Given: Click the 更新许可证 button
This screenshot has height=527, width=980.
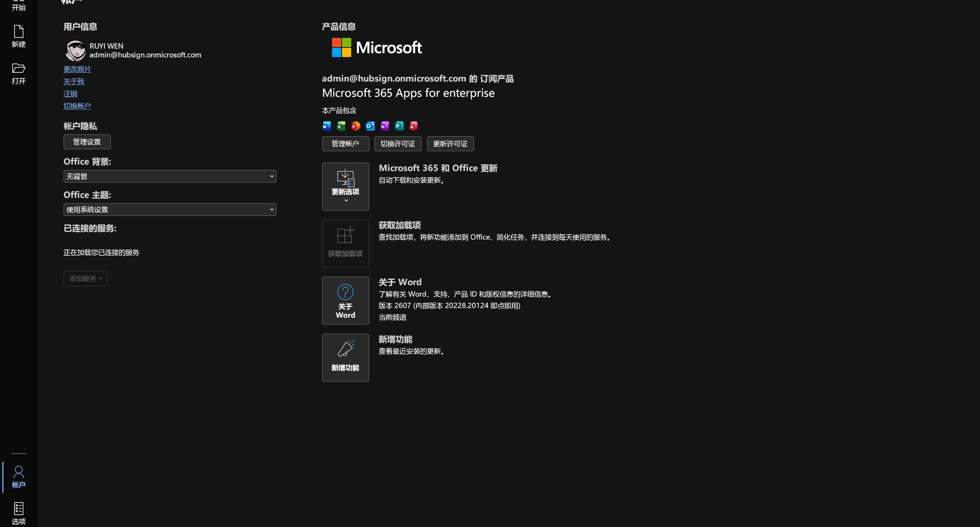Looking at the screenshot, I should click(450, 144).
